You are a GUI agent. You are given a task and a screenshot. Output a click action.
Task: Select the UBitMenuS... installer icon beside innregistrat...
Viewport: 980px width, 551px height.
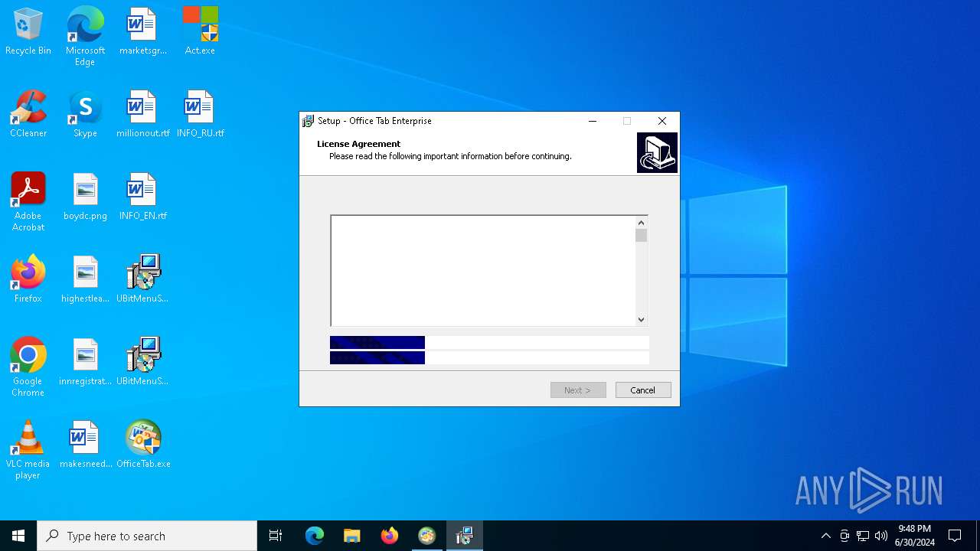(142, 362)
